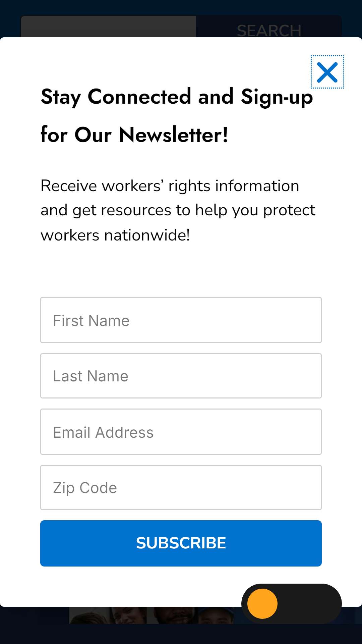
Task: Click the white SUBSCRIBE label text
Action: (x=181, y=543)
